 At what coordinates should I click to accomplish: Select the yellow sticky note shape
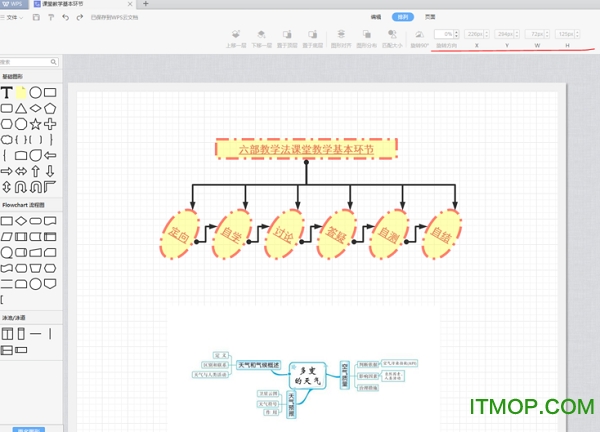(21, 92)
